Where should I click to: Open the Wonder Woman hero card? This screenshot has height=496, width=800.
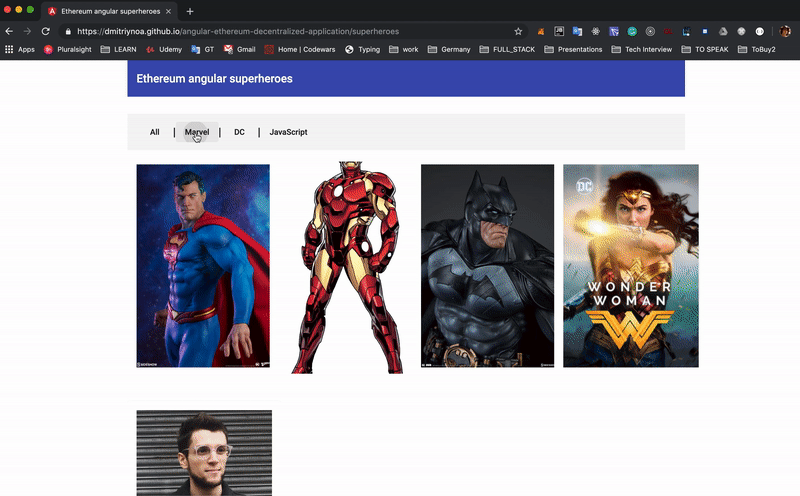click(x=631, y=266)
